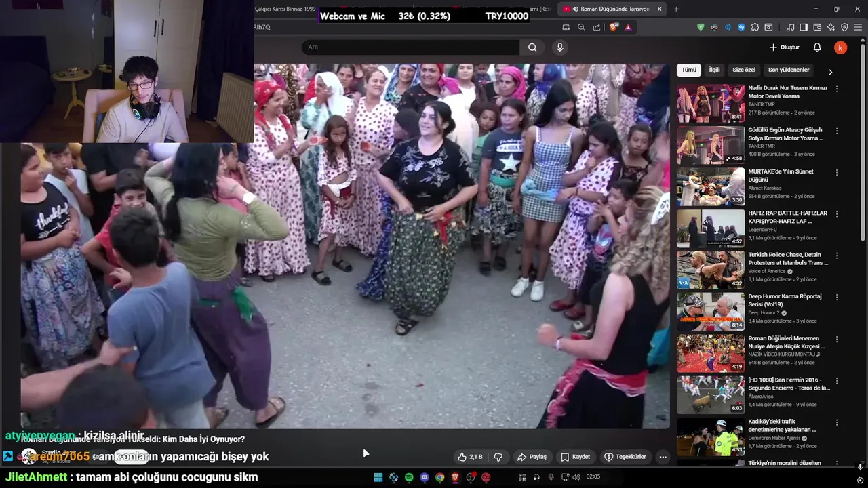Open Discord from the taskbar
This screenshot has width=868, height=488.
(x=425, y=477)
